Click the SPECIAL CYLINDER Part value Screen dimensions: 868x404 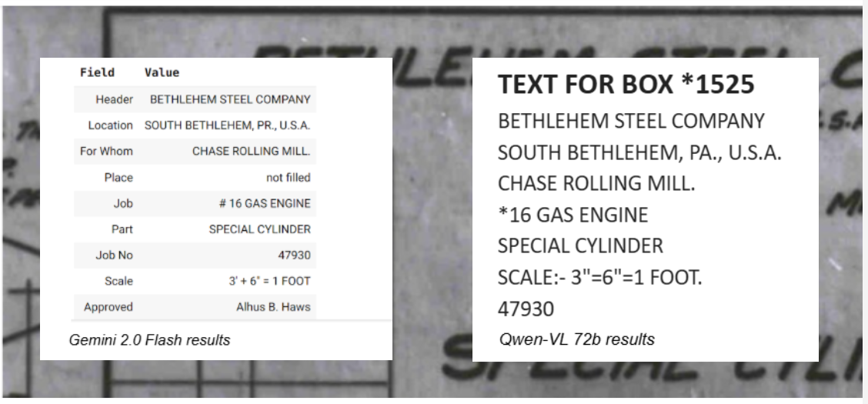tap(259, 229)
